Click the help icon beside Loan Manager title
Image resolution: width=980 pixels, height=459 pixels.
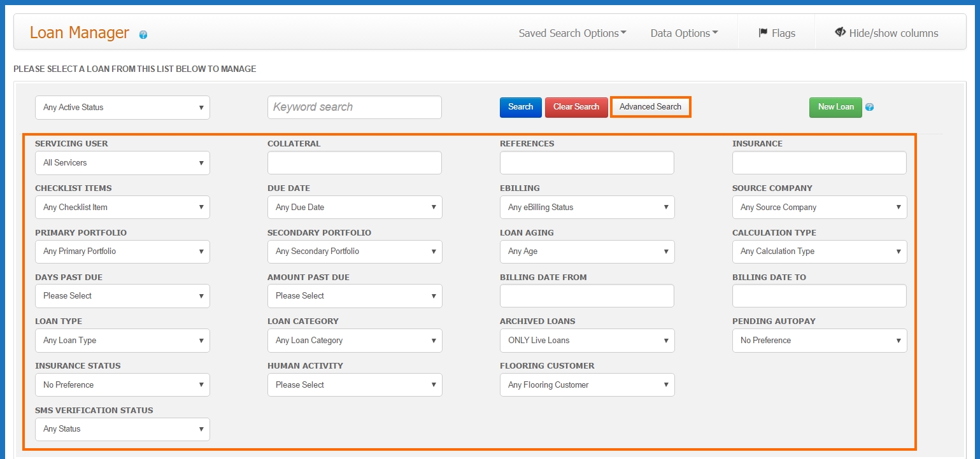pos(143,34)
